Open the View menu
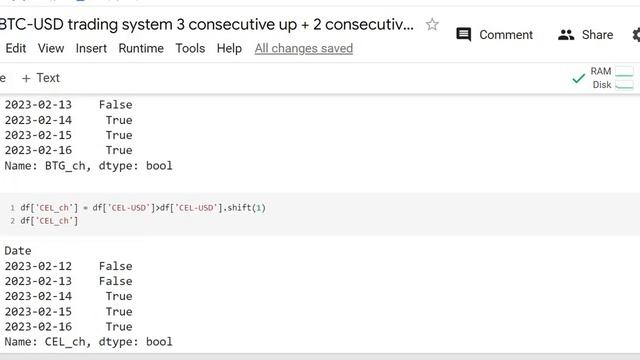The width and height of the screenshot is (640, 360). (x=51, y=49)
